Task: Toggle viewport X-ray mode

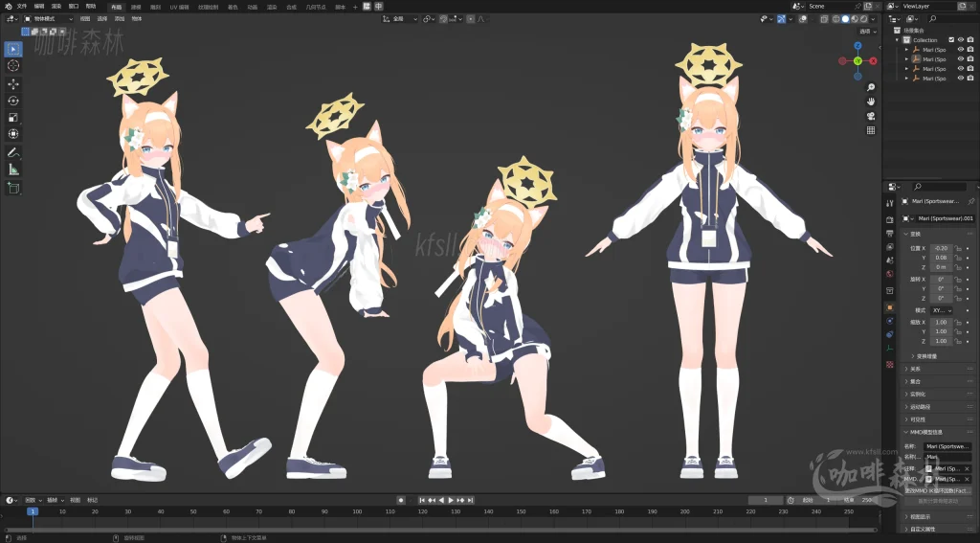Action: point(825,19)
